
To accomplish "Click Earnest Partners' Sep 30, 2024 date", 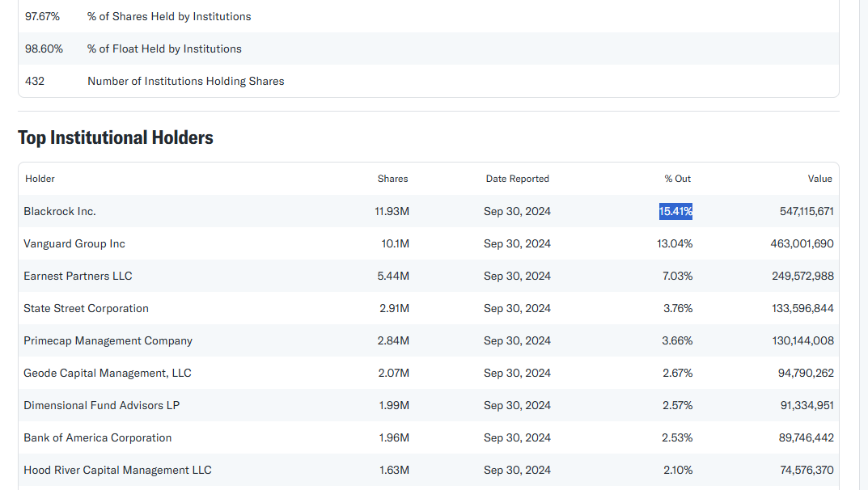I will [517, 276].
